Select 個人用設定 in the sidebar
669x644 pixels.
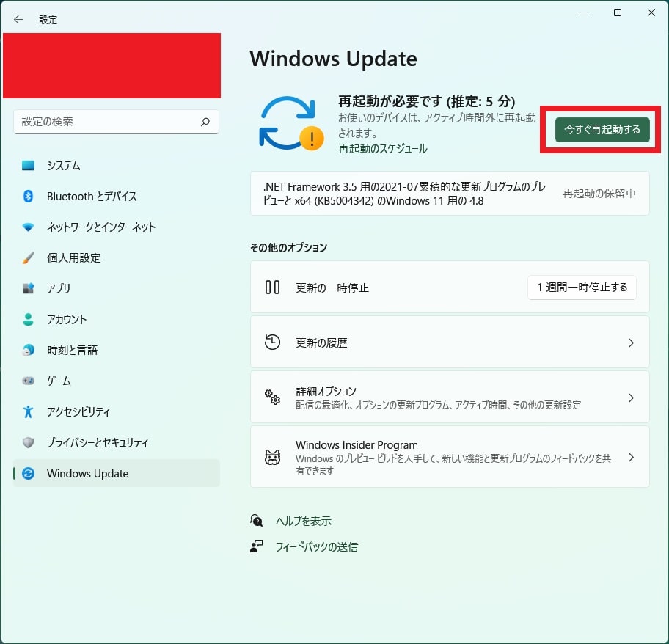(117, 257)
